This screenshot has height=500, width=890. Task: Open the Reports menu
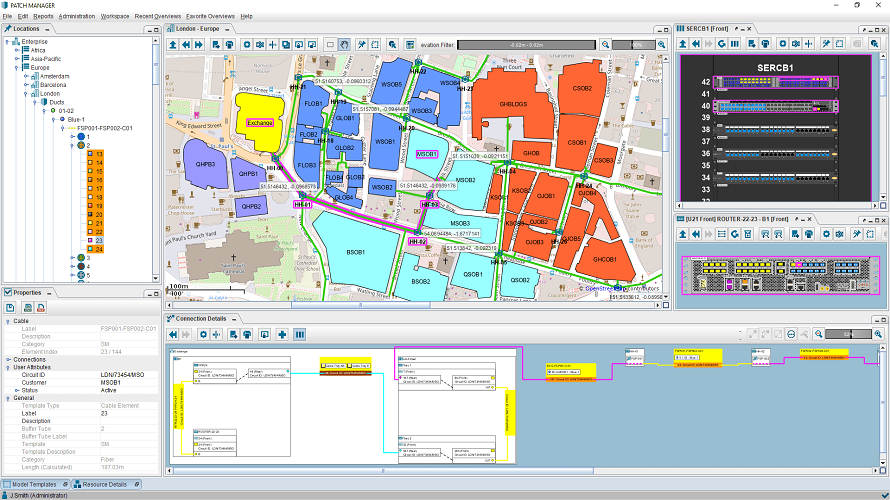click(x=43, y=16)
